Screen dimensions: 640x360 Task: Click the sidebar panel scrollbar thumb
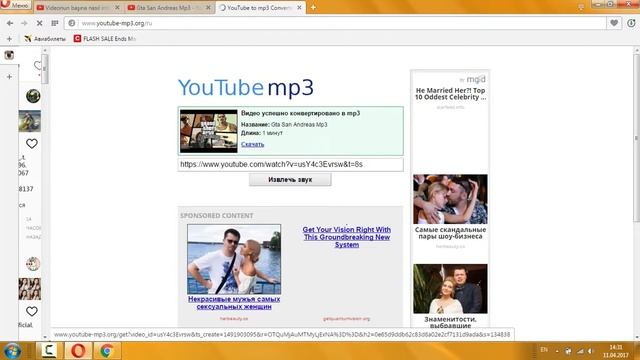tap(45, 69)
